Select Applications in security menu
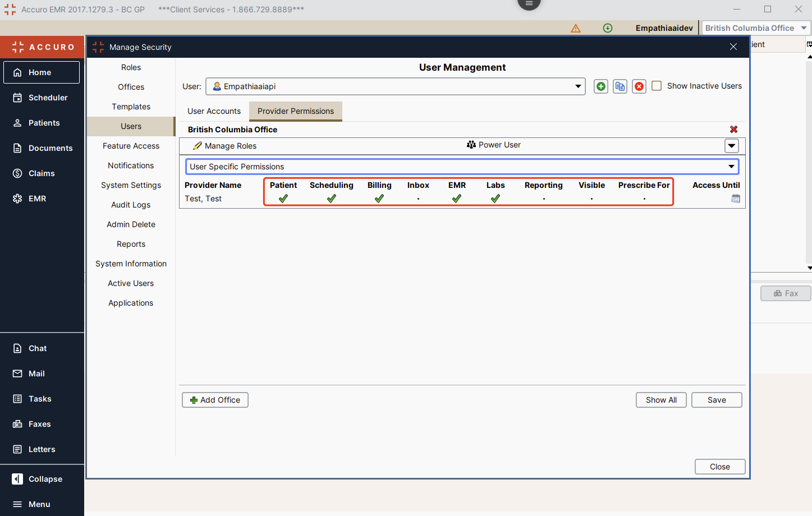The image size is (812, 516). click(x=131, y=303)
